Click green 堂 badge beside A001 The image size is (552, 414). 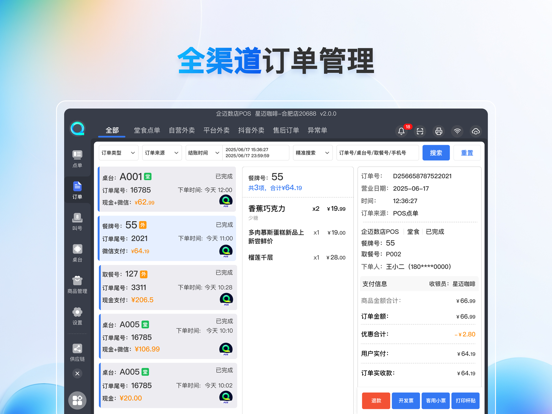(148, 176)
